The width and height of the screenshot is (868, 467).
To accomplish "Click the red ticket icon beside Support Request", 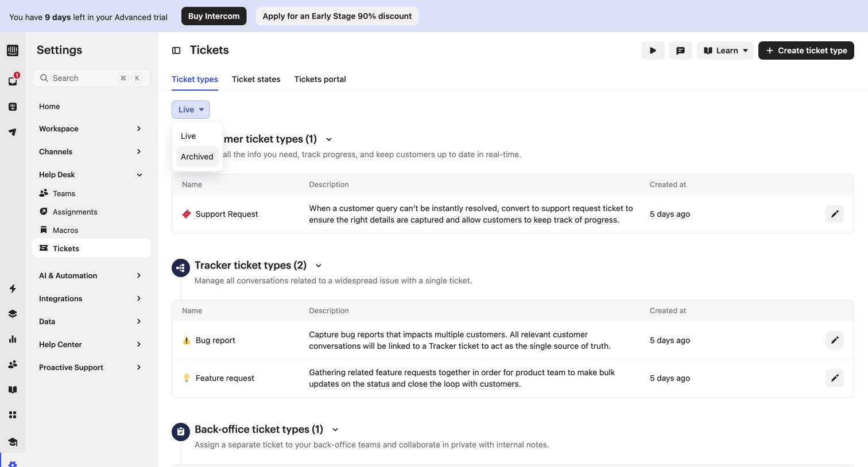I will click(187, 214).
